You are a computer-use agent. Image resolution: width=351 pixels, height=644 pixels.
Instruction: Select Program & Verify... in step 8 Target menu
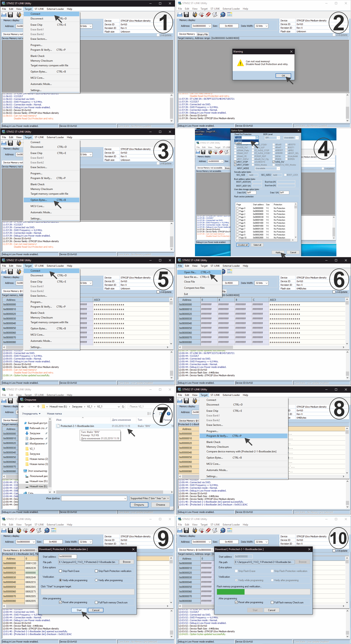point(243,436)
